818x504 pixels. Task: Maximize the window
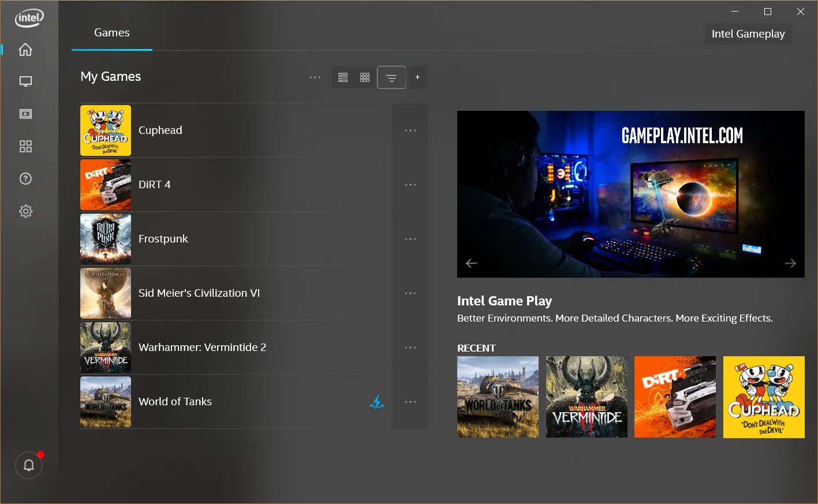tap(768, 12)
